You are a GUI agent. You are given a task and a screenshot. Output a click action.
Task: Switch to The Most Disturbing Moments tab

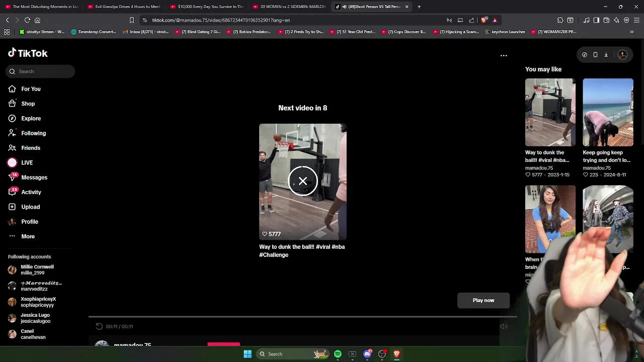[42, 7]
